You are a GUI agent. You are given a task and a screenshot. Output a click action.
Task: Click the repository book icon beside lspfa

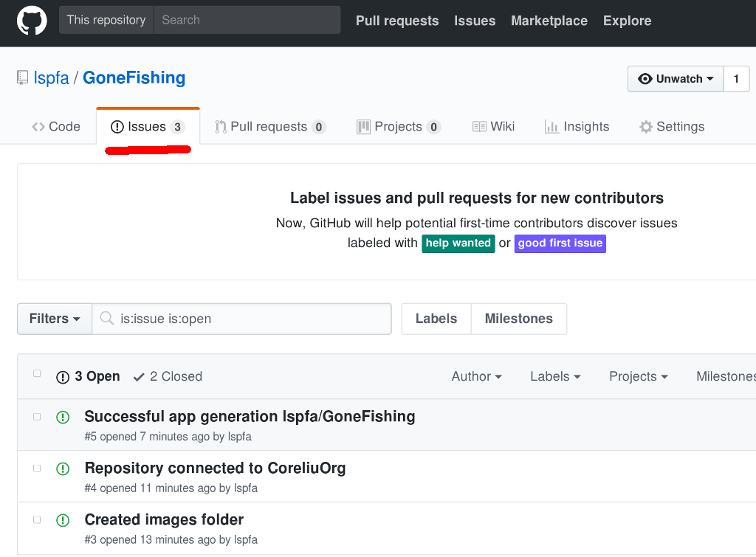pyautogui.click(x=22, y=77)
